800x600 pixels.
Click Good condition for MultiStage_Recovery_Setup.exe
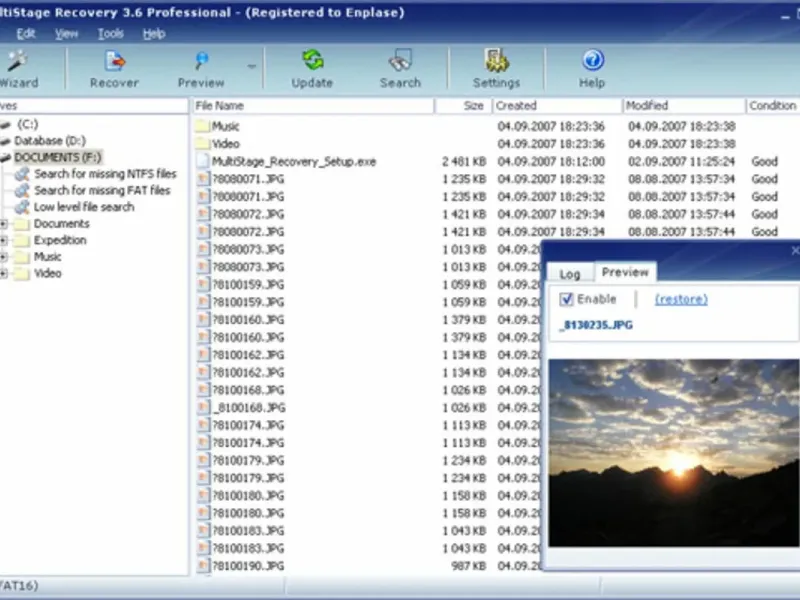(764, 162)
